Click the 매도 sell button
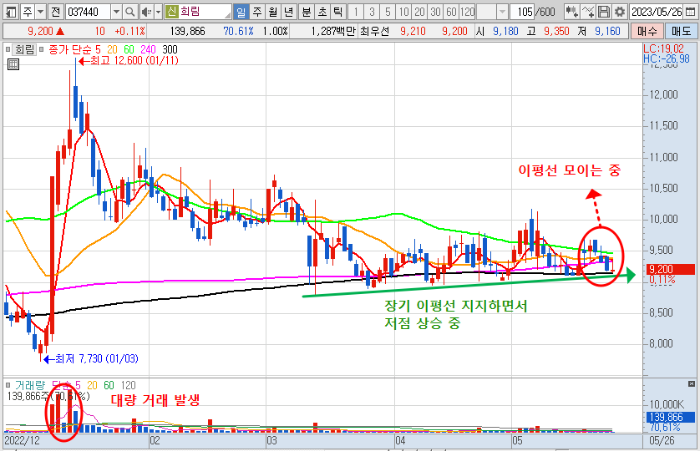Image resolution: width=700 pixels, height=451 pixels. click(681, 31)
